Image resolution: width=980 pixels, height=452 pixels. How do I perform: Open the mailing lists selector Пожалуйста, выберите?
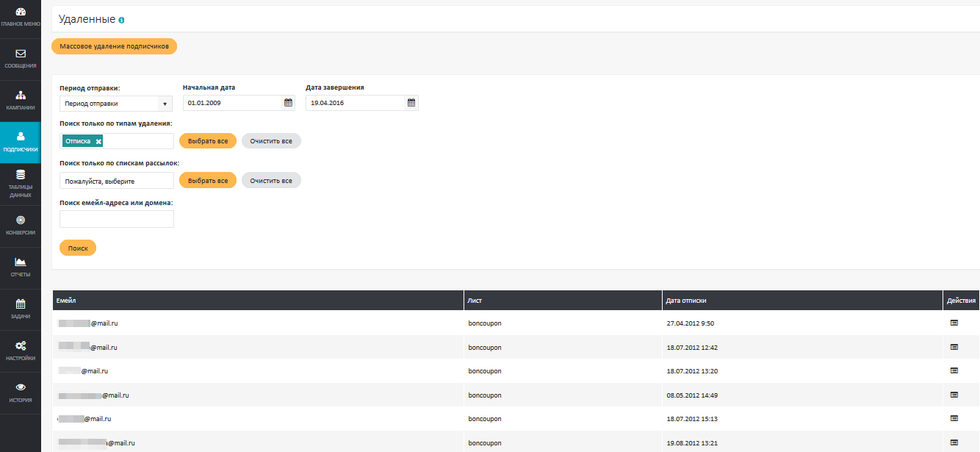(x=116, y=181)
